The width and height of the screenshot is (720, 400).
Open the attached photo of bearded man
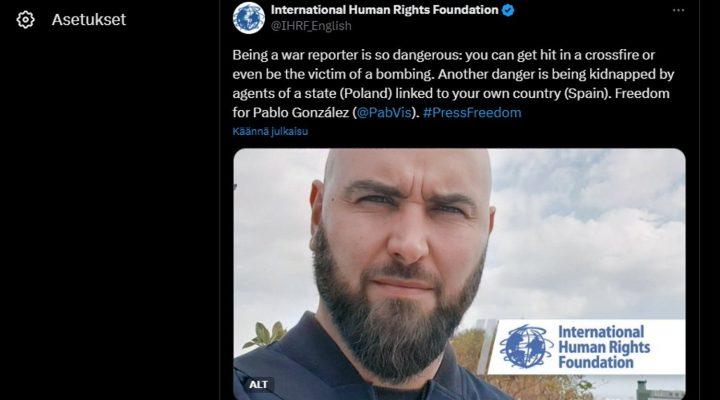[x=459, y=274]
